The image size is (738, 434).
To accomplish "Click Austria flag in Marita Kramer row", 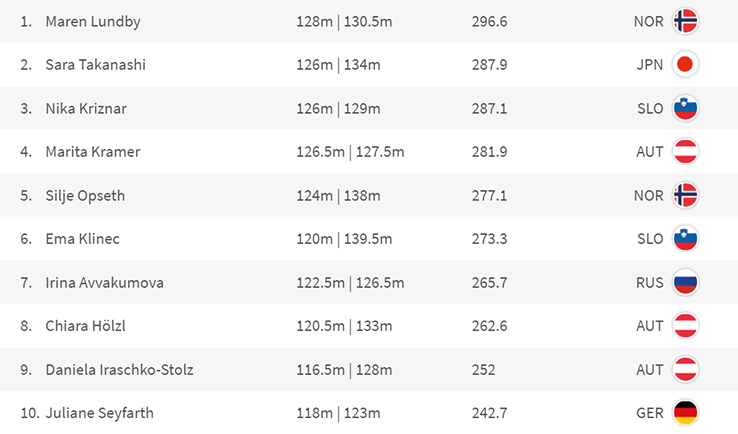I will (x=685, y=152).
